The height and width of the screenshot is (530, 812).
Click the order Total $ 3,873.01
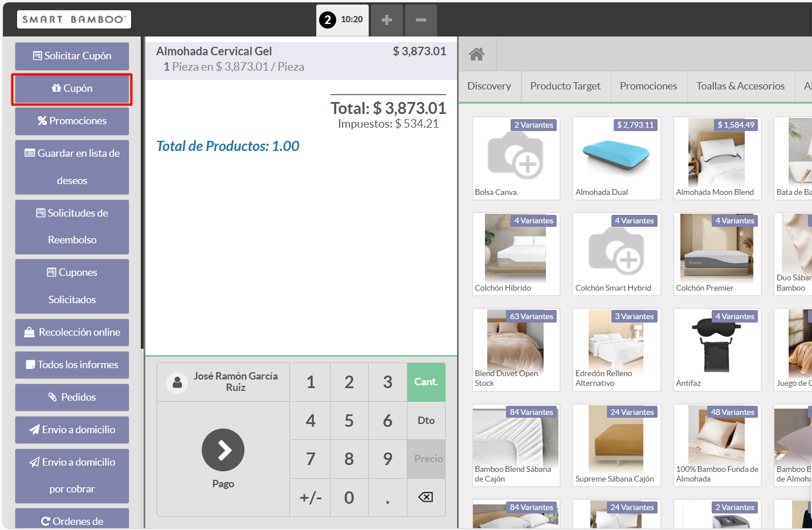pyautogui.click(x=388, y=108)
